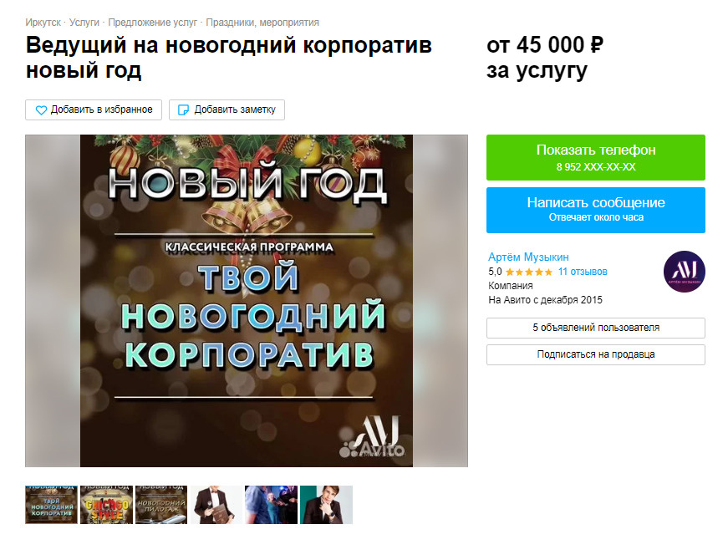Select thumbnail of man holding folder

click(216, 505)
